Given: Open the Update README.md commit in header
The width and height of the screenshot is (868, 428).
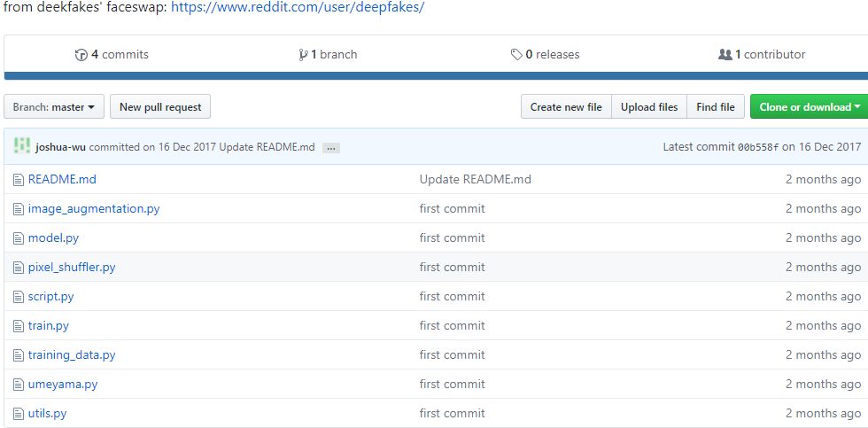Looking at the screenshot, I should (x=267, y=147).
